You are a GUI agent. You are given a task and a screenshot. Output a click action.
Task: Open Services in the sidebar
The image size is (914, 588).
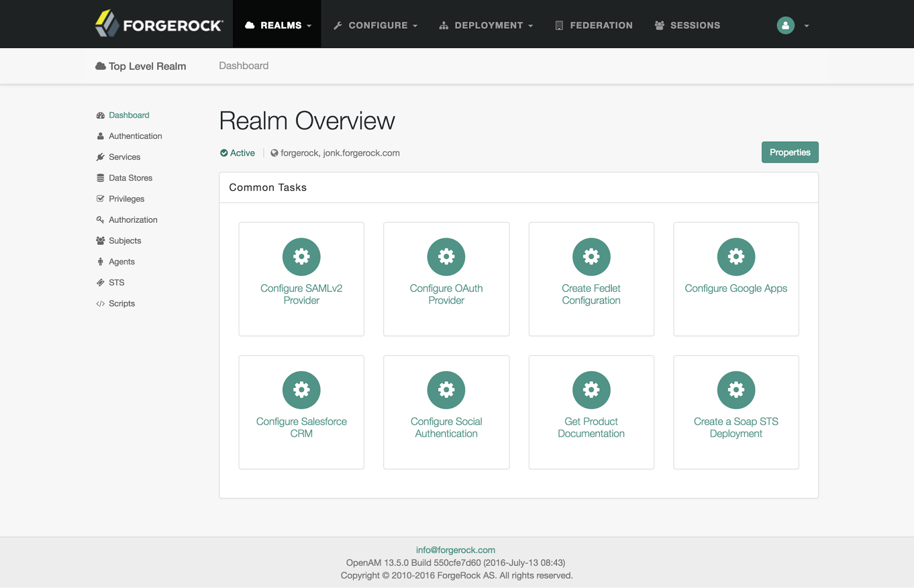(125, 157)
